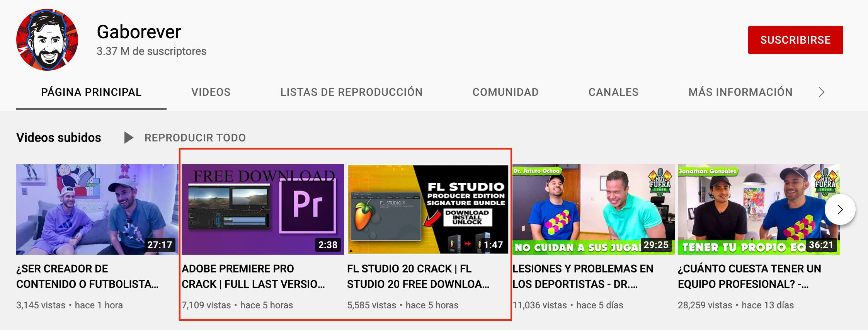Click the LESIONES Y PROBLEMAS video title

pyautogui.click(x=583, y=276)
